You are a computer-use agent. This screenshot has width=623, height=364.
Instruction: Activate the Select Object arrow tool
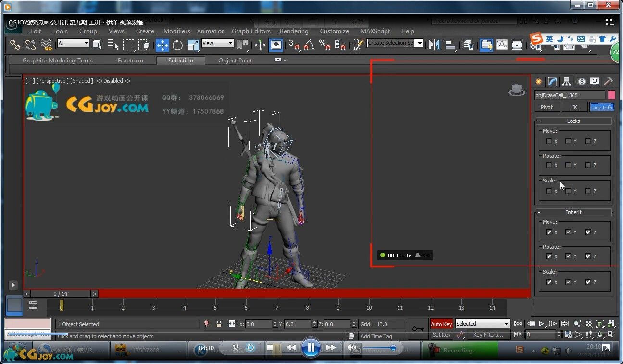(x=98, y=45)
